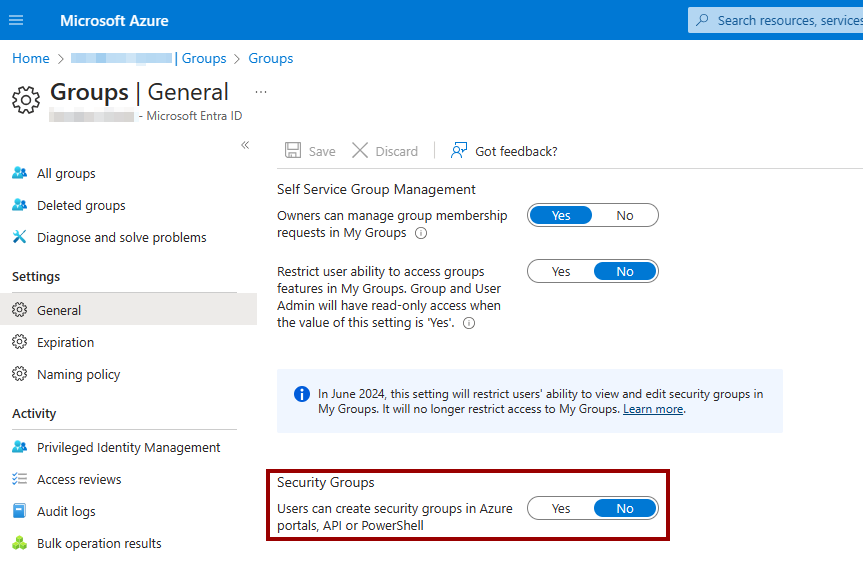
Task: Click the Discard label
Action: [x=396, y=151]
